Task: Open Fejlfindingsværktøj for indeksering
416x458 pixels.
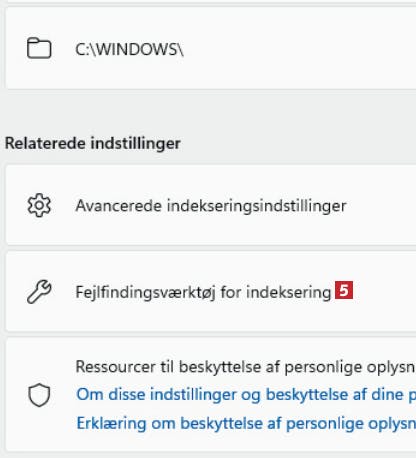Action: (211, 292)
